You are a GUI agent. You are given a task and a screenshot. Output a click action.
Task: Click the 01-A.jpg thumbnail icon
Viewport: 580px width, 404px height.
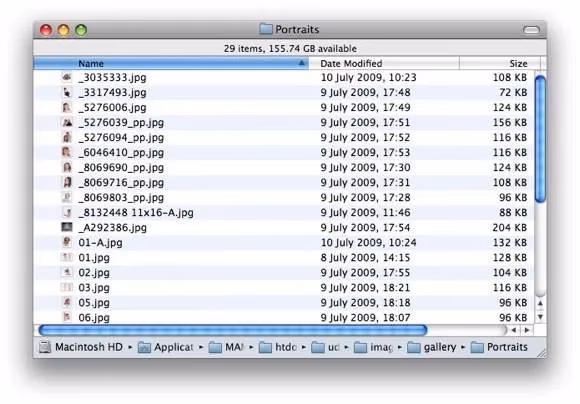coord(67,242)
